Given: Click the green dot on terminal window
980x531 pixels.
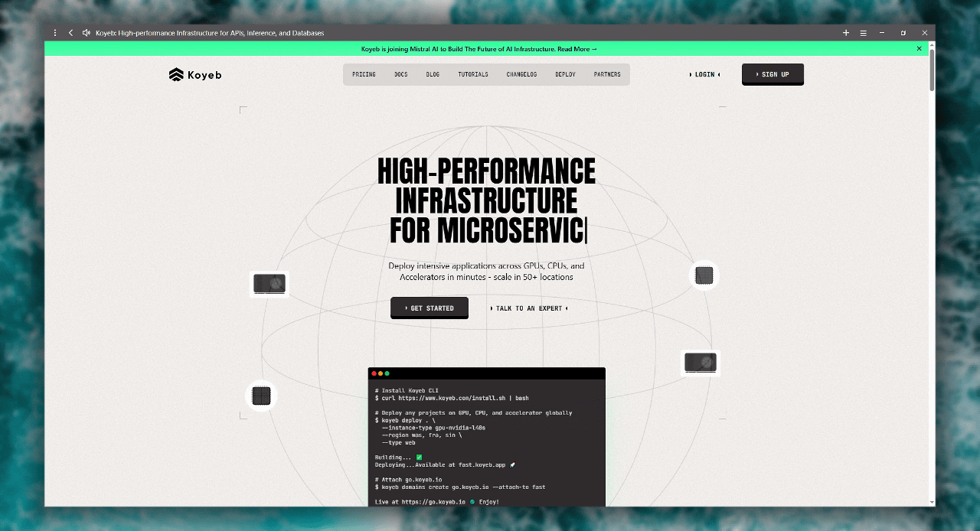Looking at the screenshot, I should click(387, 373).
